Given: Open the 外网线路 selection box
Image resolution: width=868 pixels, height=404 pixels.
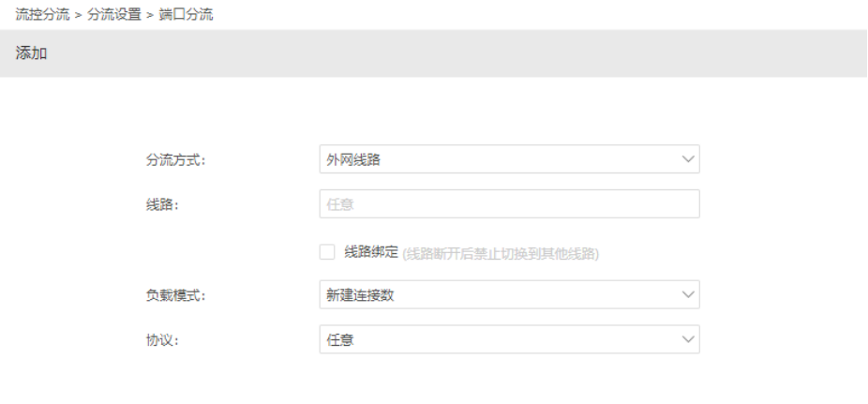Looking at the screenshot, I should click(509, 159).
